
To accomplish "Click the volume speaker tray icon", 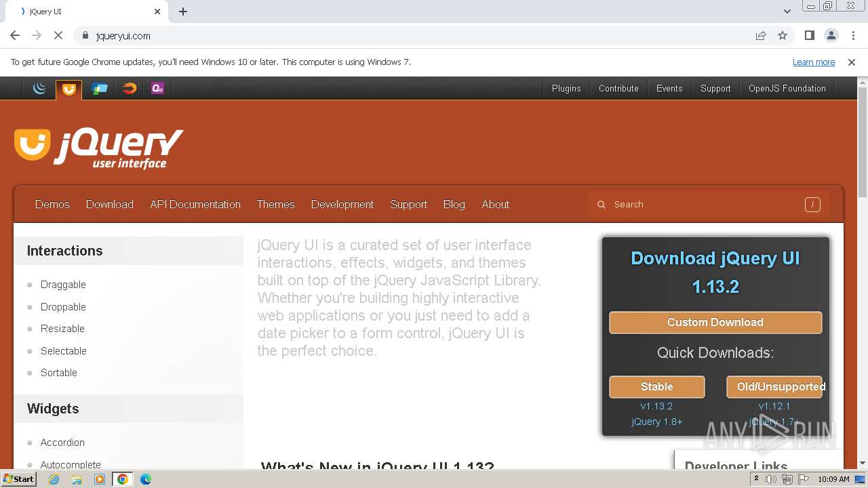I will pyautogui.click(x=771, y=479).
